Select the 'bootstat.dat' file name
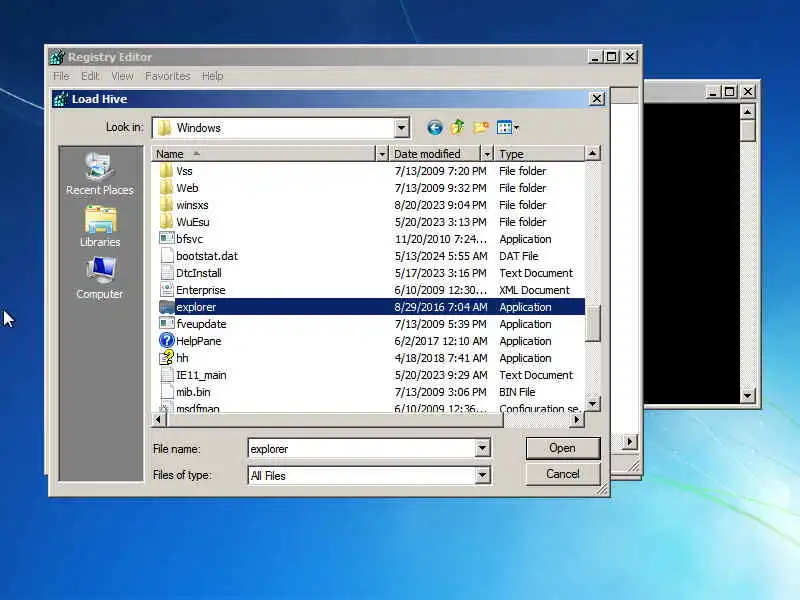Viewport: 800px width, 600px height. click(207, 256)
